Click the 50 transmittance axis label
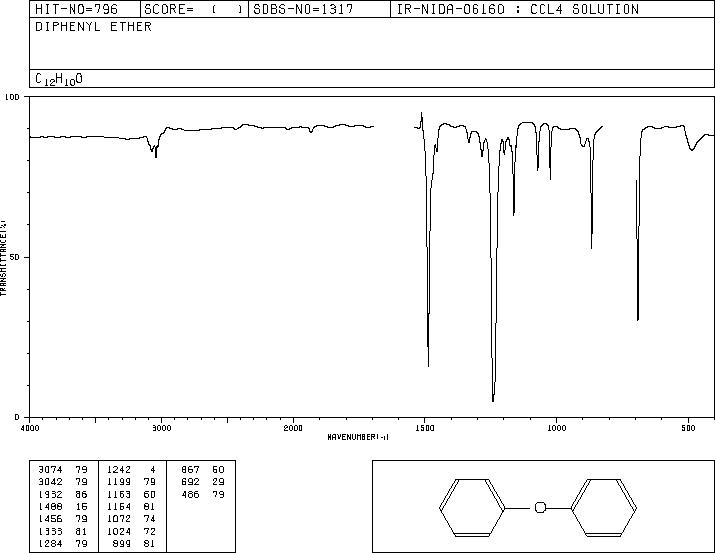The height and width of the screenshot is (553, 715). pyautogui.click(x=15, y=257)
